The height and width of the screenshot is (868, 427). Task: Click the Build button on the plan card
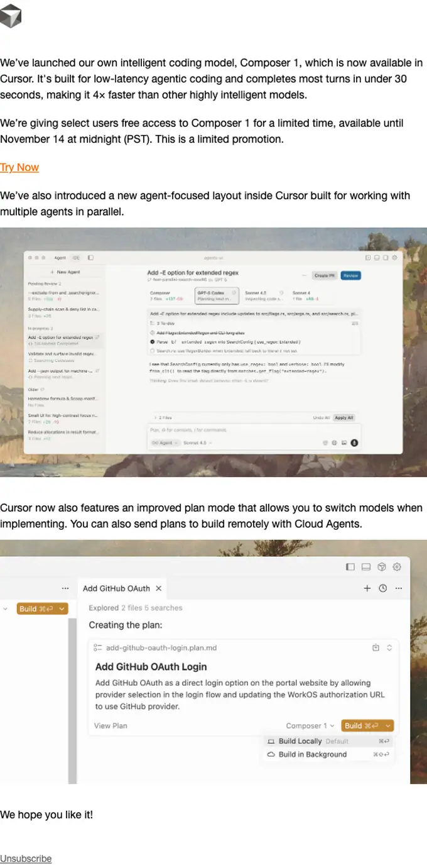point(361,725)
